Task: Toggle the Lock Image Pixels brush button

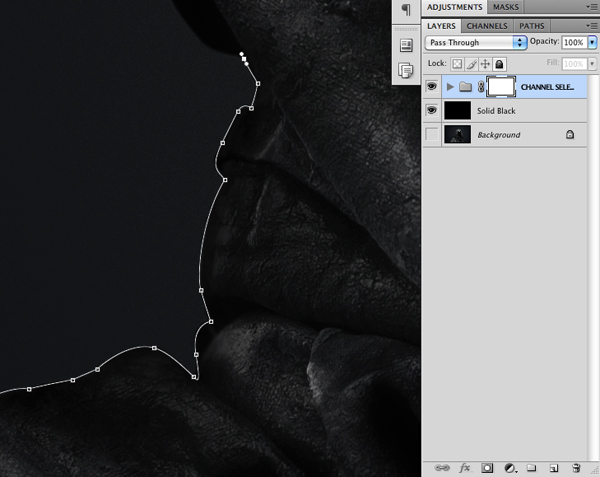Action: pos(469,63)
